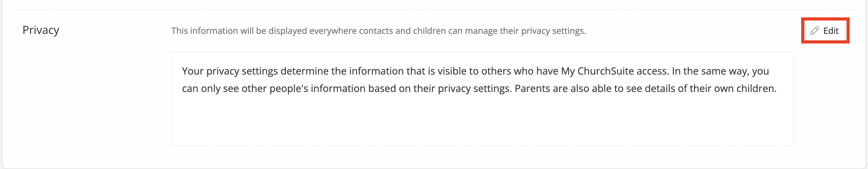Click the 'Edit' text label
Screen dimensions: 868x169
click(831, 31)
